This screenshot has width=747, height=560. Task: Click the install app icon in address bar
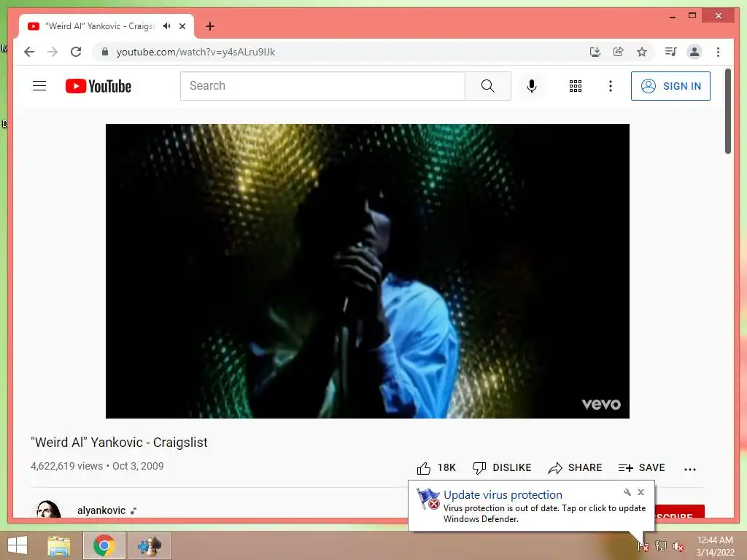tap(595, 52)
